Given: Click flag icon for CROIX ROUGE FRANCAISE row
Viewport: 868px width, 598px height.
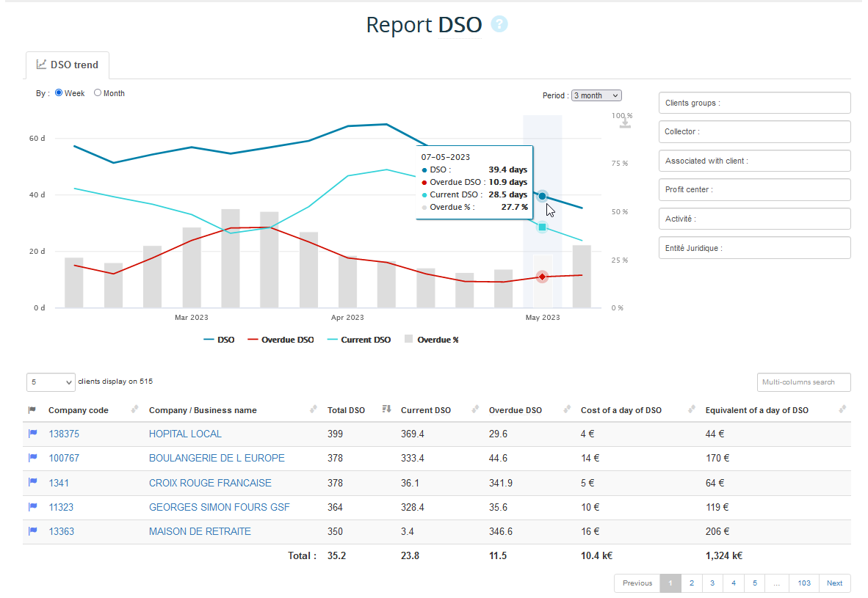Looking at the screenshot, I should point(32,483).
